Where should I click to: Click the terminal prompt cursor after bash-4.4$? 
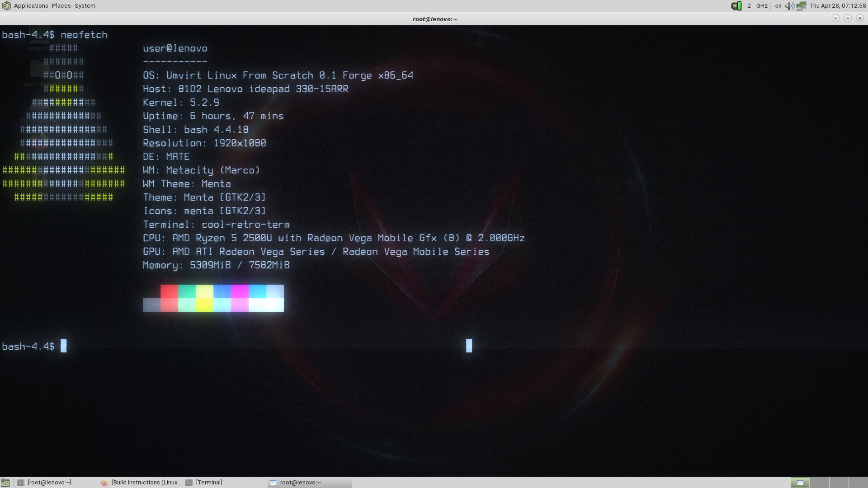[64, 346]
